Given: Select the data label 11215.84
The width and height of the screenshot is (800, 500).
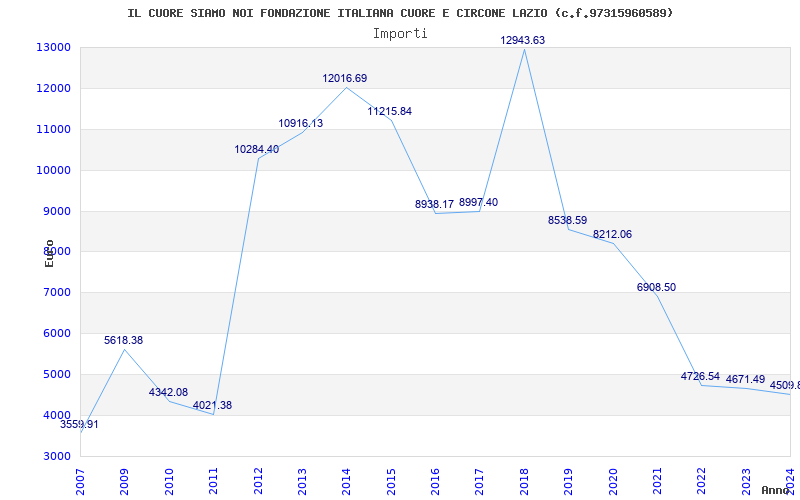Looking at the screenshot, I should (389, 111).
